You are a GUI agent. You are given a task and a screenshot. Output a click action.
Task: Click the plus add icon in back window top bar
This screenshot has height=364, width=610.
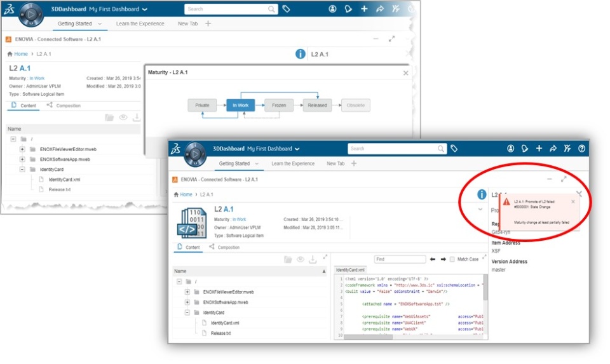click(x=364, y=8)
